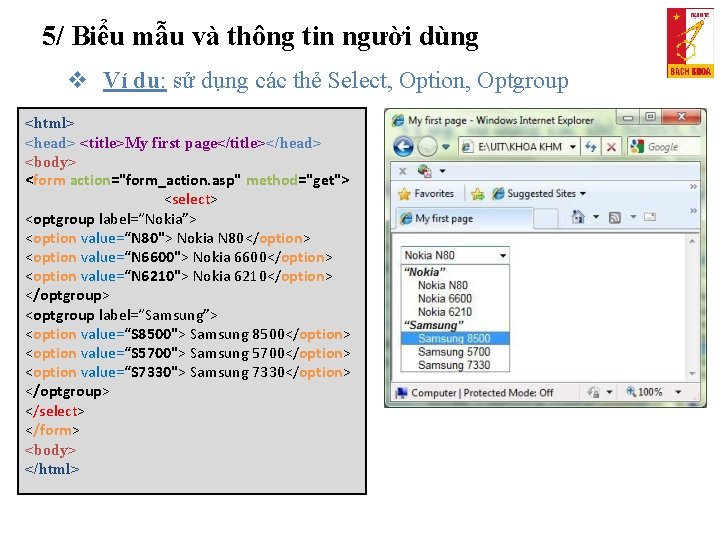720x540 pixels.
Task: Click the Suggested Sites IE icon
Action: (x=498, y=194)
